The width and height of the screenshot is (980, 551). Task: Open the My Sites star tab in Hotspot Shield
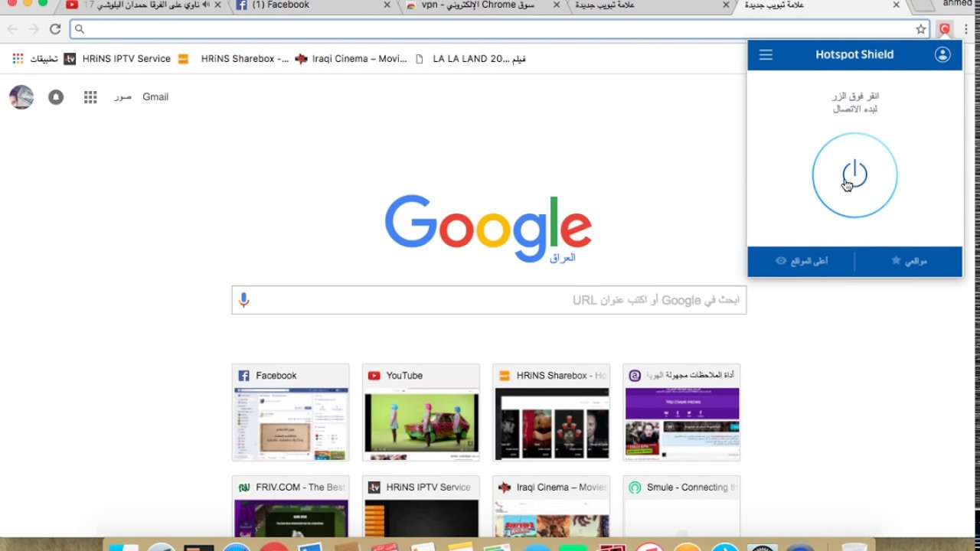[909, 261]
